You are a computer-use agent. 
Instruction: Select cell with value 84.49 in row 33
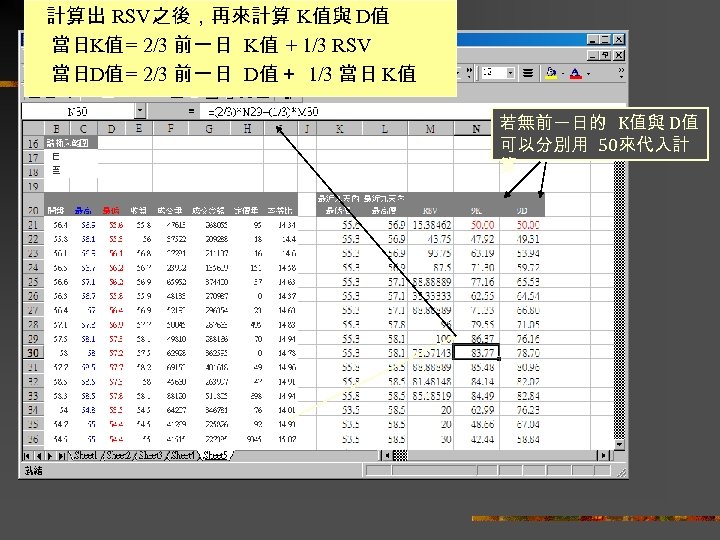click(476, 395)
